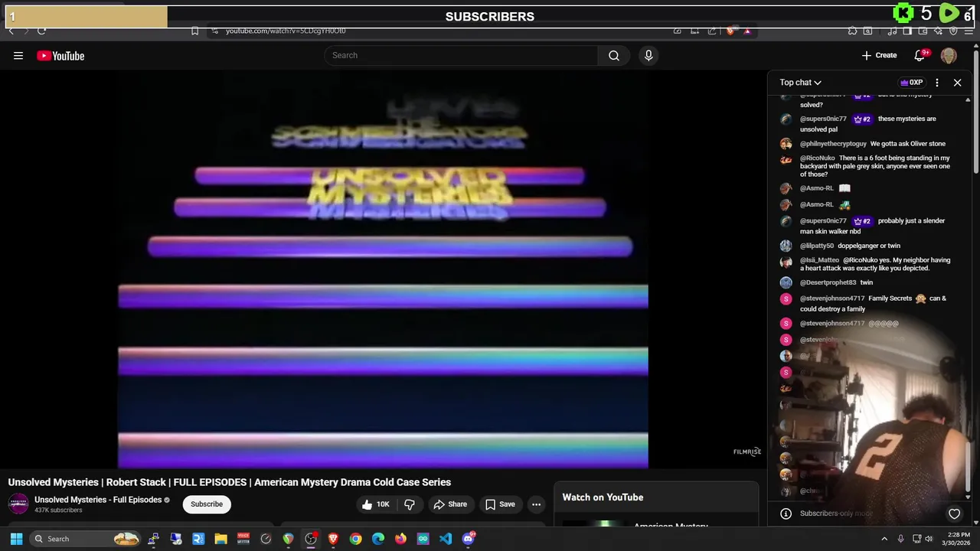Open File Explorer from the taskbar
Viewport: 980px width, 551px height.
220,539
